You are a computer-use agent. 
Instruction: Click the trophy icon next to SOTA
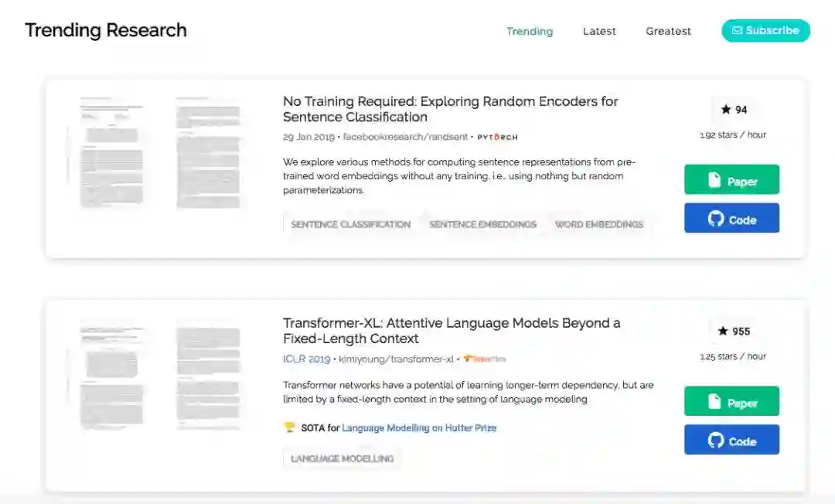point(290,427)
